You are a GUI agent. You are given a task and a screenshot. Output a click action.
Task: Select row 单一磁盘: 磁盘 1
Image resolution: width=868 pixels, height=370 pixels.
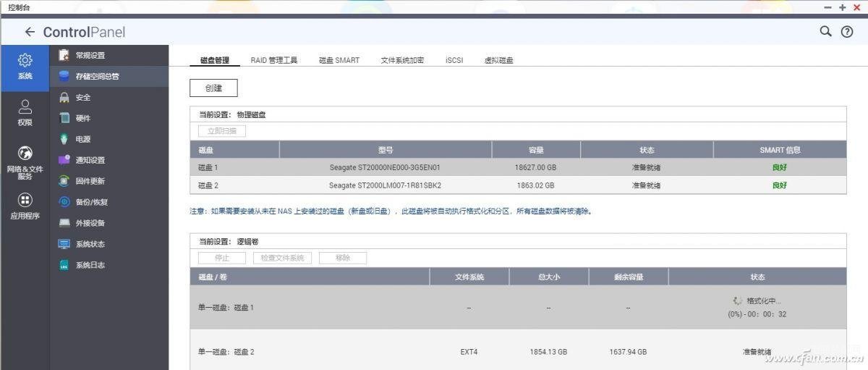(x=518, y=307)
